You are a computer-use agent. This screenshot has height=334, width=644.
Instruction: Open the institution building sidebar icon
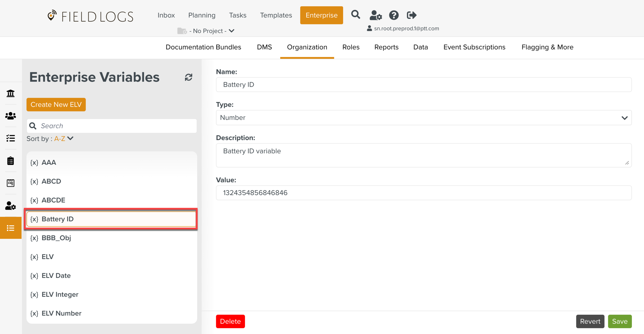11,93
